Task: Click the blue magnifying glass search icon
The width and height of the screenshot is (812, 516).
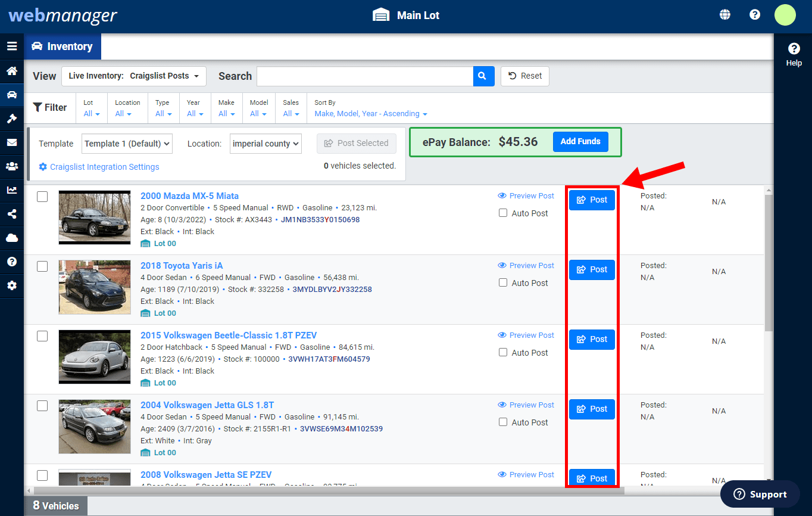Action: click(x=483, y=76)
